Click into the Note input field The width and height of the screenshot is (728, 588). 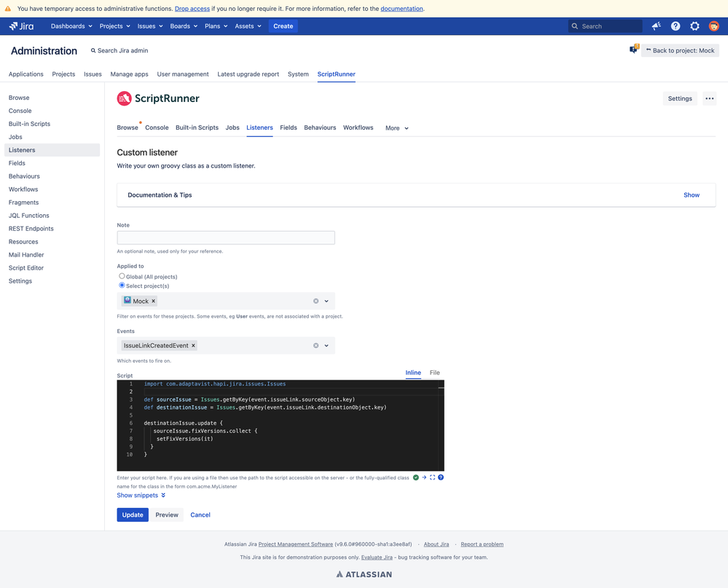(x=226, y=238)
